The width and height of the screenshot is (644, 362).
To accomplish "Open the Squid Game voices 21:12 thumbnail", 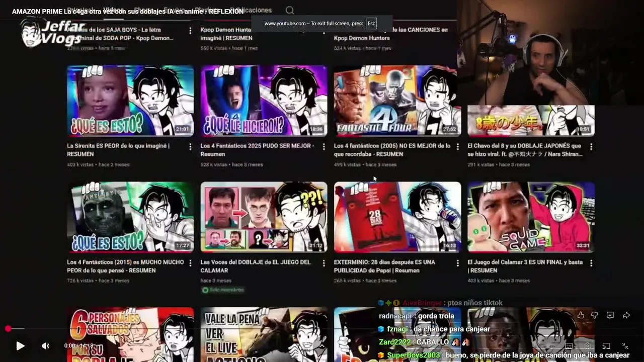I will [264, 217].
